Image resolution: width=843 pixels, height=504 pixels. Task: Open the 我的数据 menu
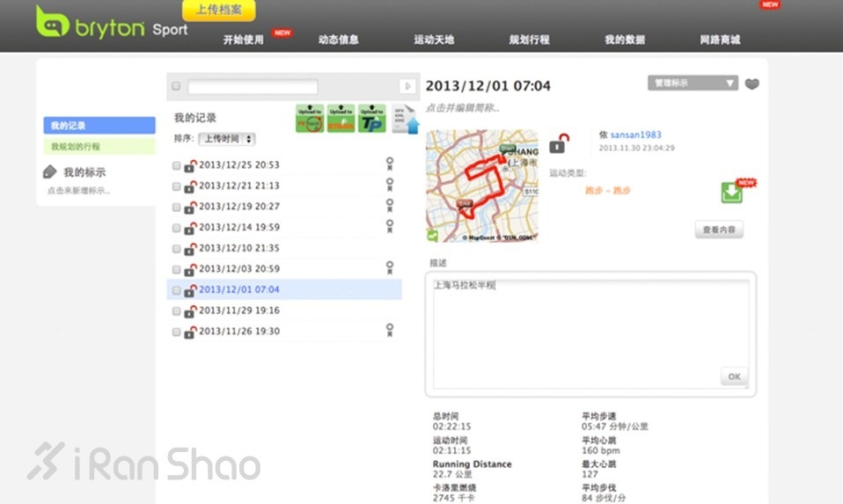625,40
